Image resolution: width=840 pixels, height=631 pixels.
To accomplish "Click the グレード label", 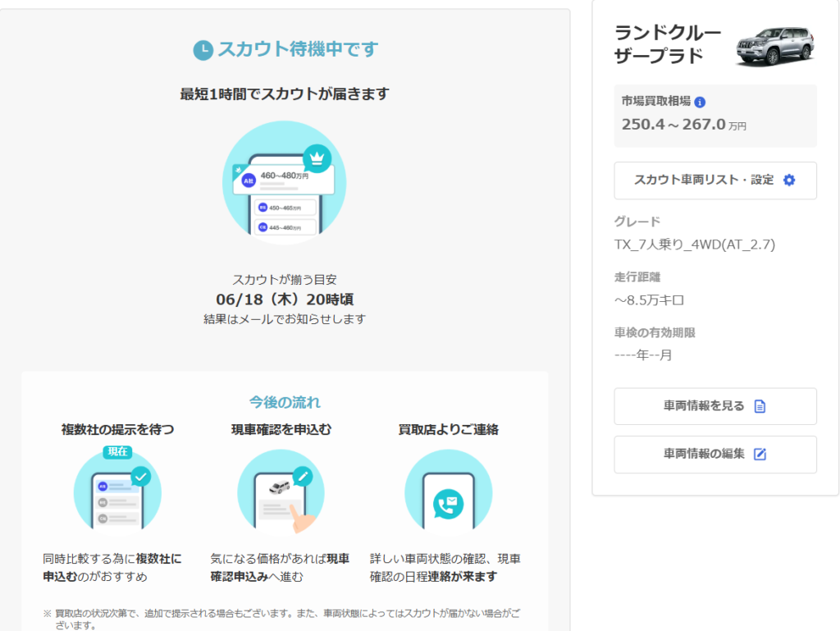I will coord(637,222).
